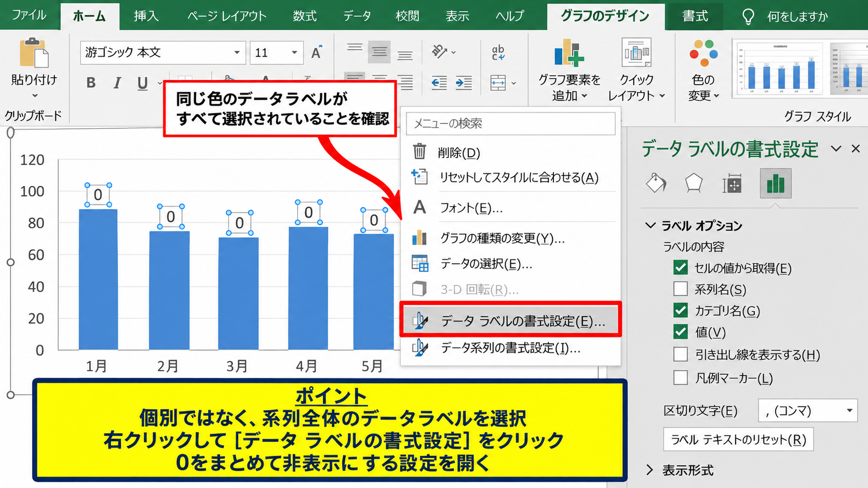The image size is (868, 488).
Task: Choose 削除 in context menu
Action: point(511,152)
